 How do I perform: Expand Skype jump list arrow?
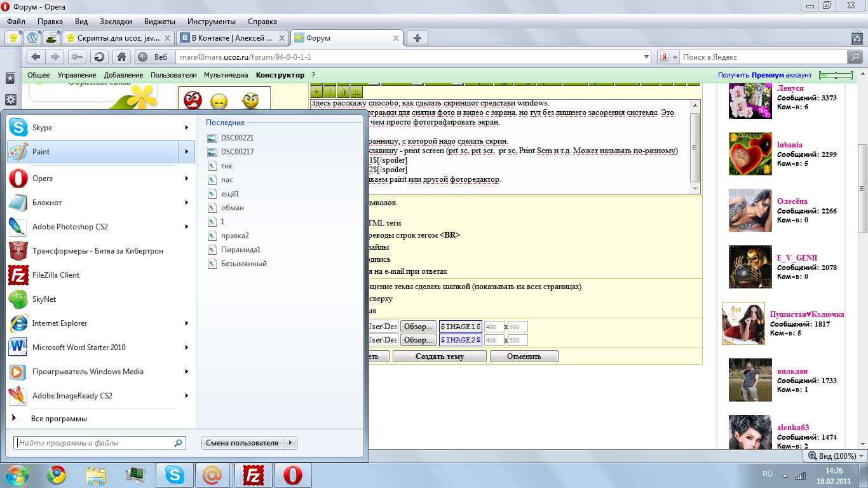(x=187, y=128)
